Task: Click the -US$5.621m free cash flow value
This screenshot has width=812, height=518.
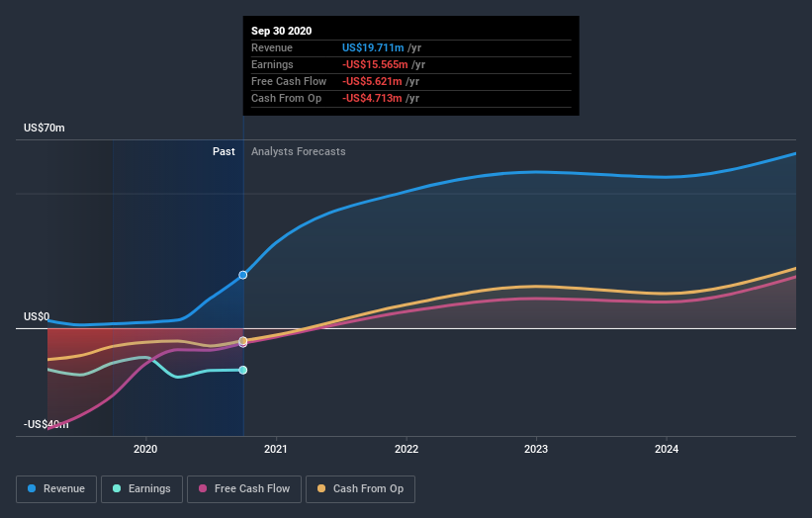Action: pos(372,81)
